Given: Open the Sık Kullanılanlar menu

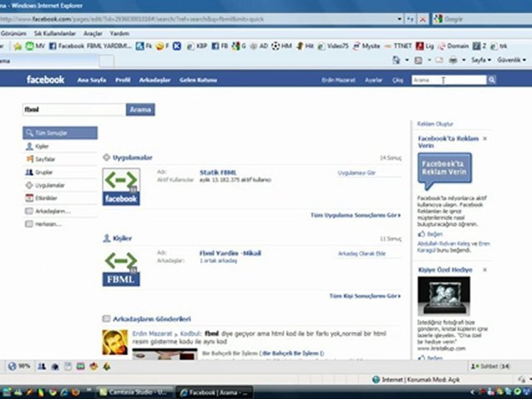Looking at the screenshot, I should coord(55,33).
